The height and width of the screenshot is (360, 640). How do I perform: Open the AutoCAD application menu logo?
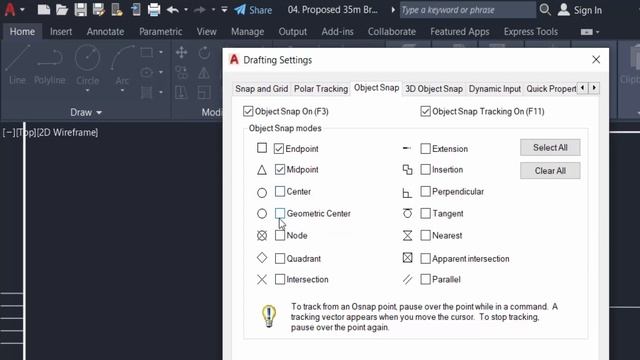10,9
